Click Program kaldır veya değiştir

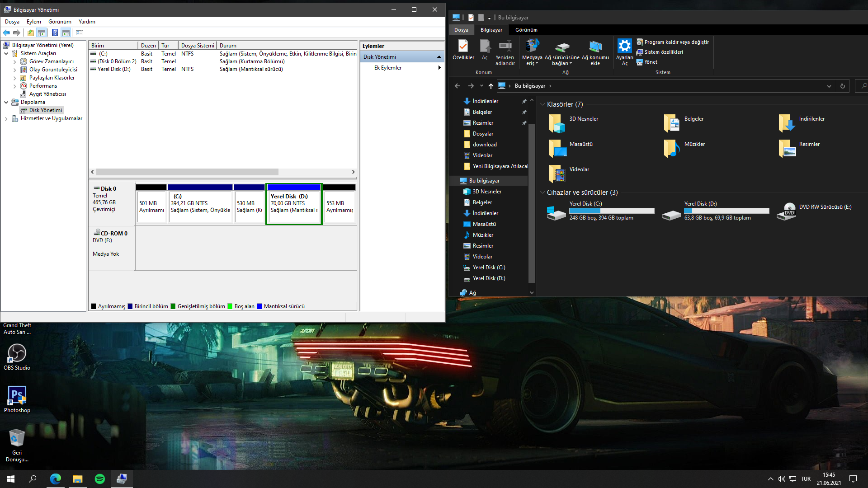[x=676, y=42]
